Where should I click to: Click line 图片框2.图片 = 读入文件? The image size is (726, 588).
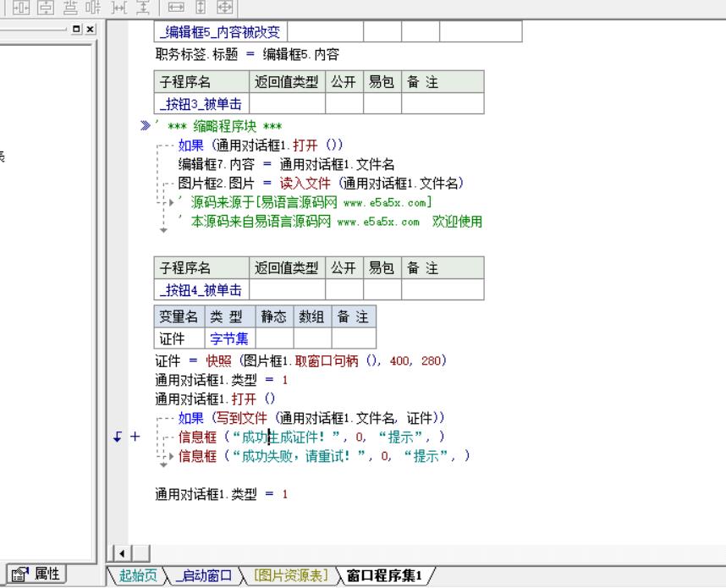321,184
